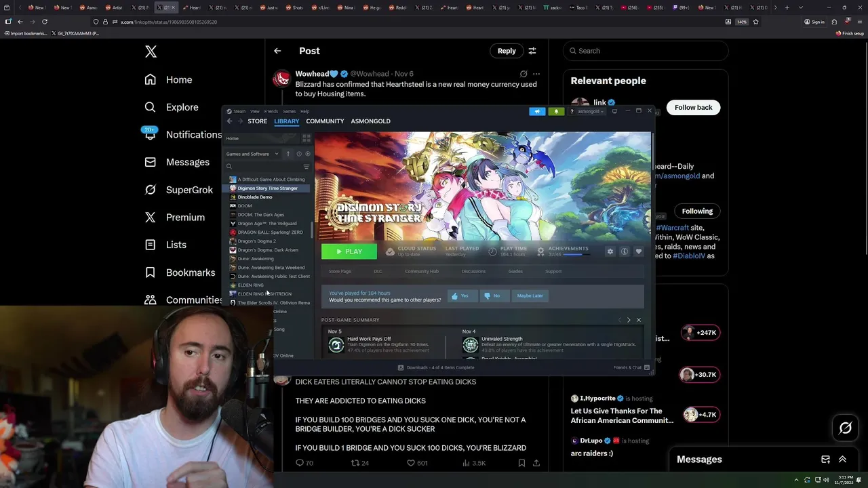Go back using the Post back arrow
868x488 pixels.
click(x=277, y=51)
